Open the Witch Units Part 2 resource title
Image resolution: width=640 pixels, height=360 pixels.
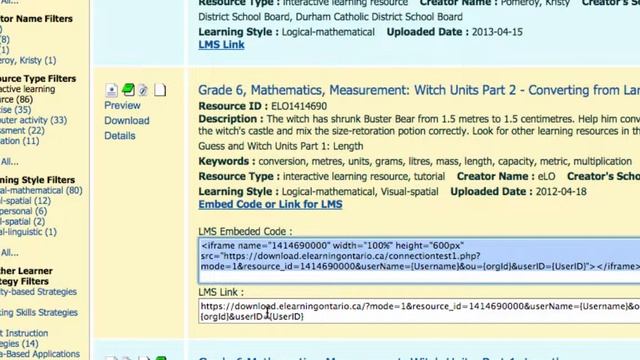pos(419,90)
